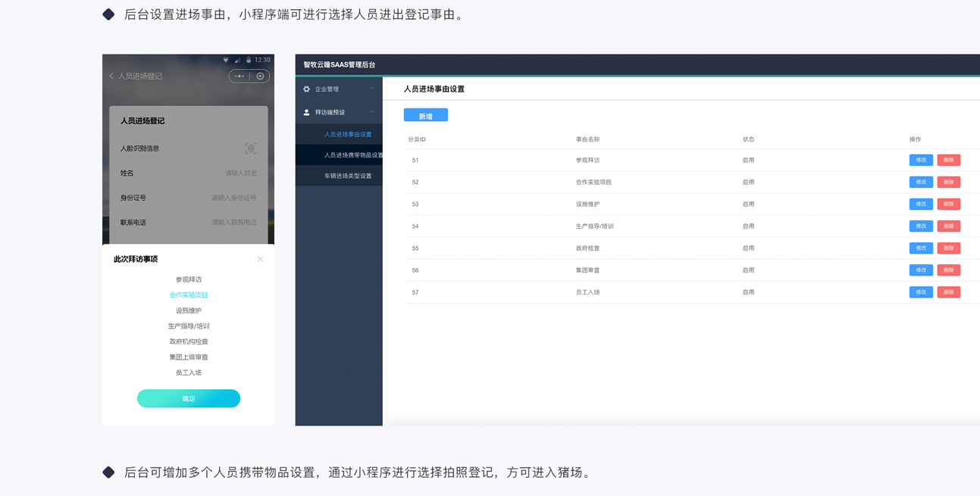Tap the face recognition scan icon
This screenshot has height=496, width=980.
tap(251, 148)
